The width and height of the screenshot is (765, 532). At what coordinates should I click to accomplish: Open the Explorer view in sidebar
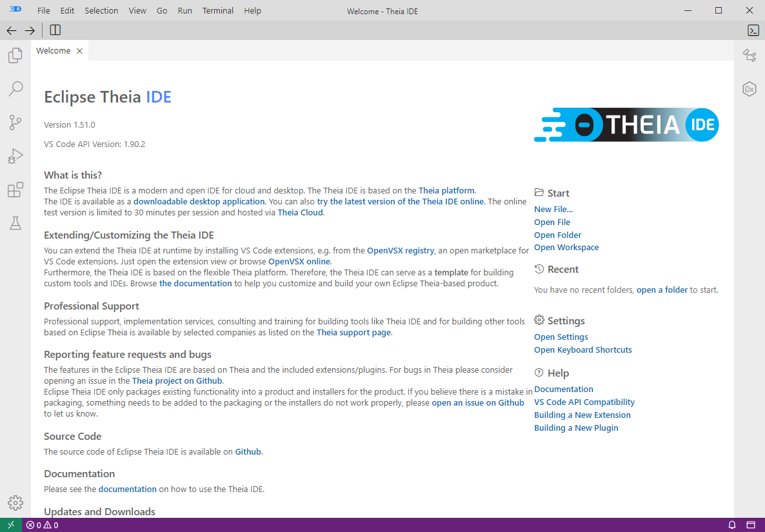point(15,55)
